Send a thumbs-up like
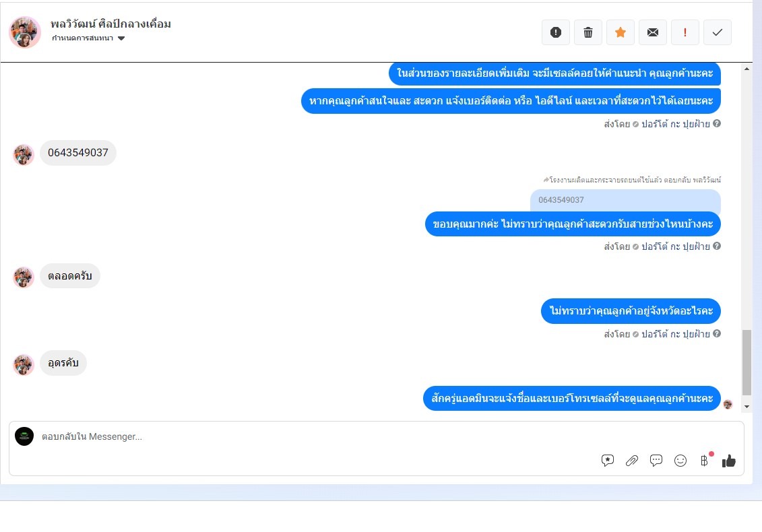The width and height of the screenshot is (762, 532). coord(728,461)
